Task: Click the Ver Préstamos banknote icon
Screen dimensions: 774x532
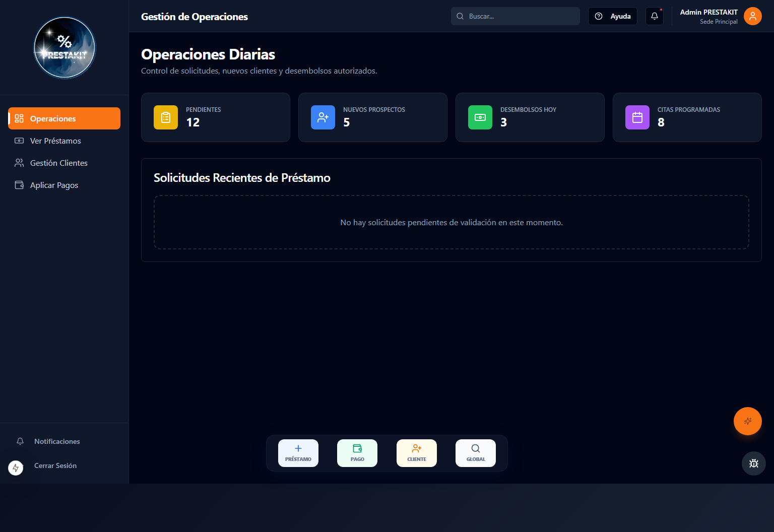Action: (19, 141)
